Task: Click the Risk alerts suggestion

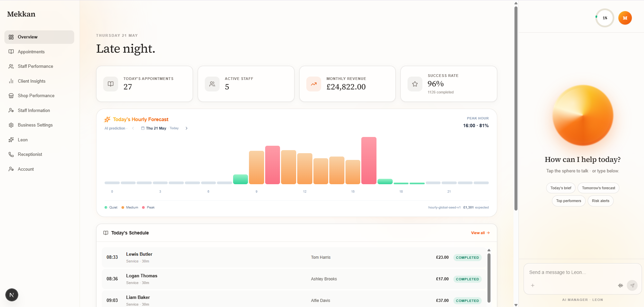Action: (600, 201)
